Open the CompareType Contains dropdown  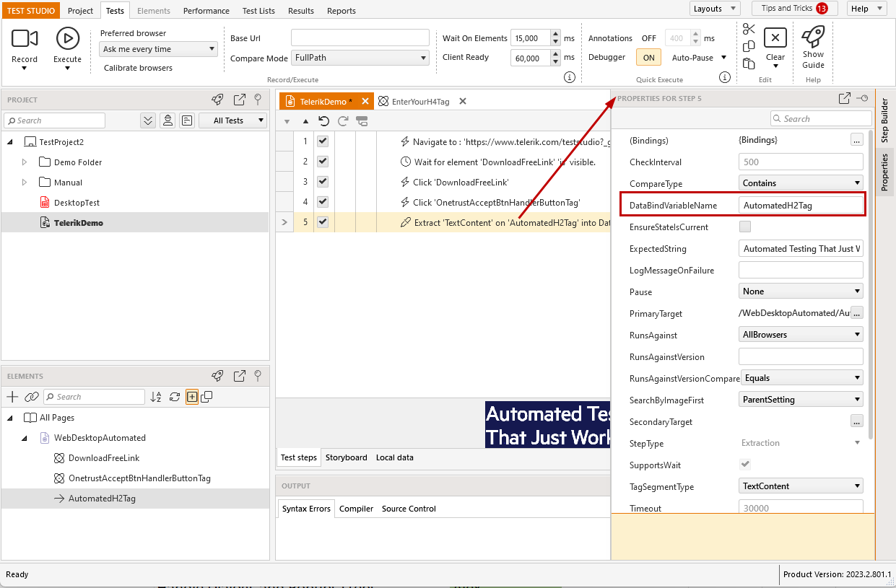(801, 183)
